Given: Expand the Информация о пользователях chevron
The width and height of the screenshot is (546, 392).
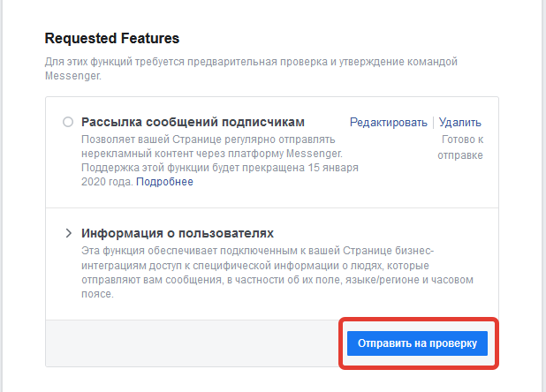Looking at the screenshot, I should point(69,233).
